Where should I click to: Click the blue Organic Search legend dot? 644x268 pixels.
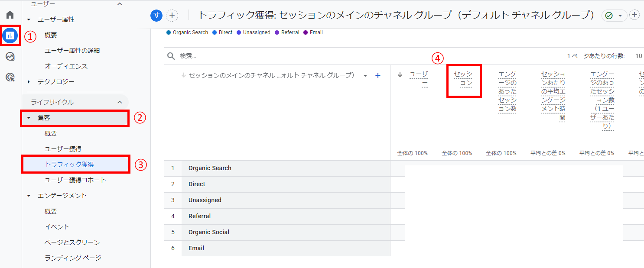pyautogui.click(x=169, y=32)
